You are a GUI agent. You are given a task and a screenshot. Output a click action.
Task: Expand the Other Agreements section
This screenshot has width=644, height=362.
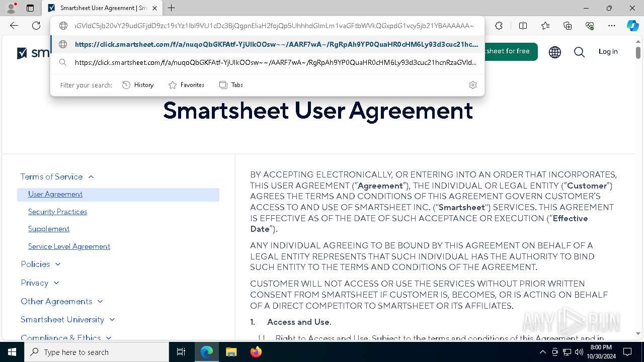point(62,301)
